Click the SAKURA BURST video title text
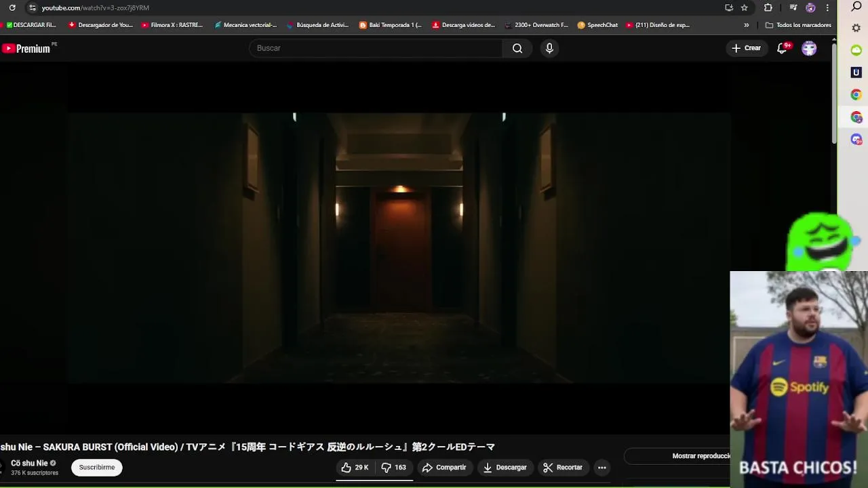868x488 pixels. coord(248,447)
